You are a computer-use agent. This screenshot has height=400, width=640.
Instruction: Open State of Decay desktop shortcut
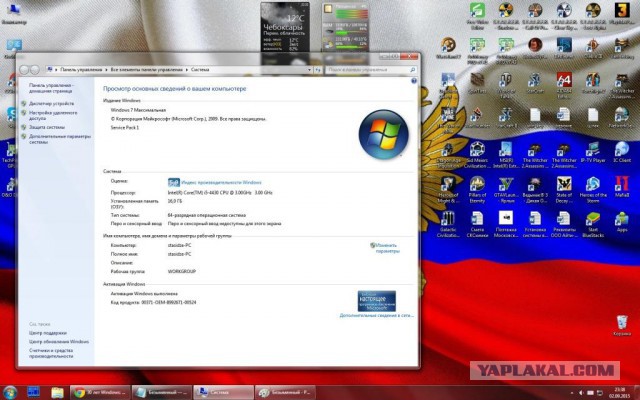[x=564, y=190]
